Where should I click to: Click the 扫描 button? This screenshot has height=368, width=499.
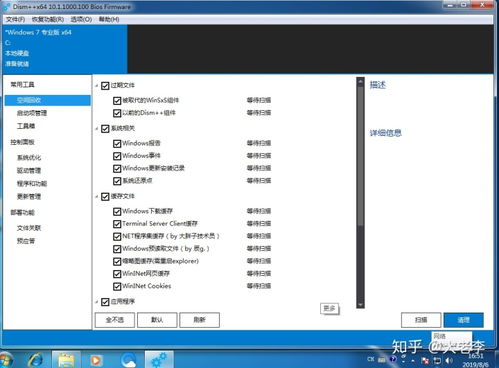click(421, 320)
